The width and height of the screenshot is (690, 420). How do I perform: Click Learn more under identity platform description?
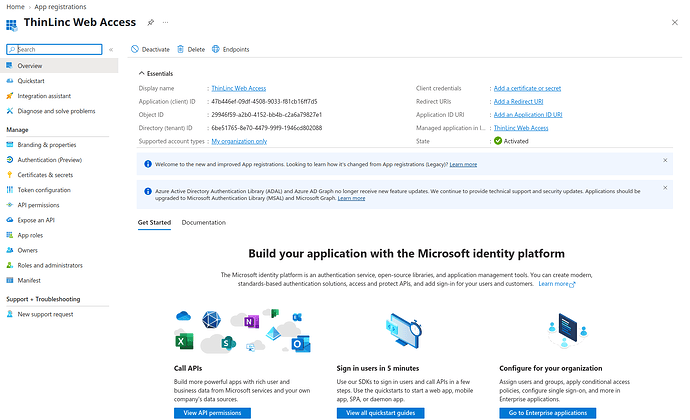[x=557, y=284]
